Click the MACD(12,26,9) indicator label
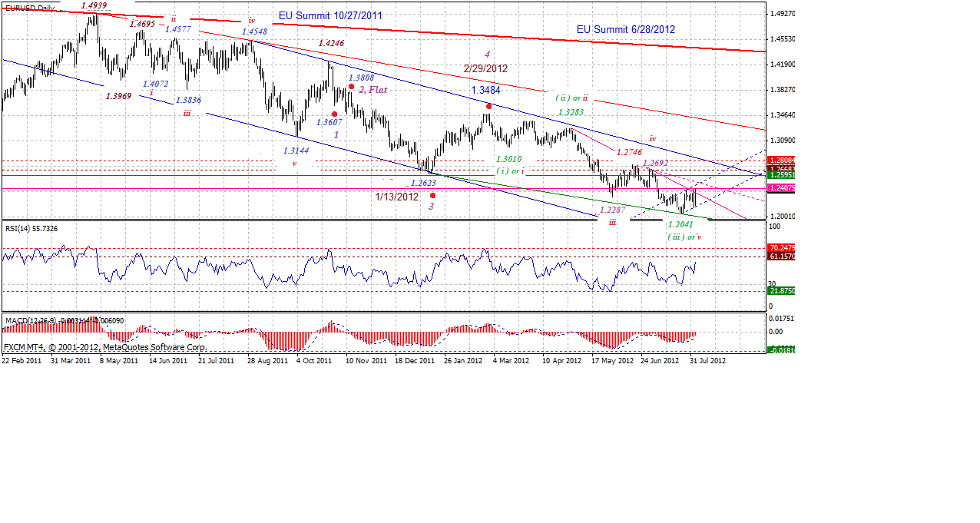Screen dimensions: 980x523 point(64,319)
